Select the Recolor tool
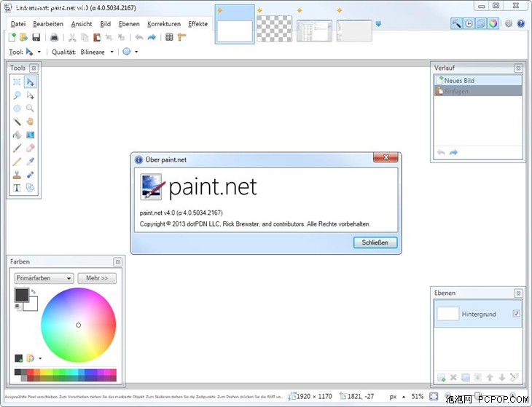This screenshot has width=532, height=407. click(x=30, y=175)
